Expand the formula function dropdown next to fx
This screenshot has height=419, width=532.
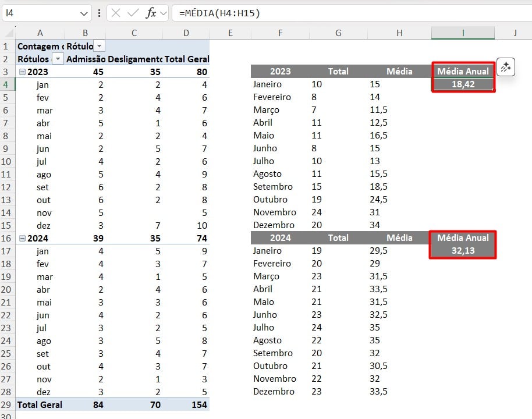pos(164,13)
